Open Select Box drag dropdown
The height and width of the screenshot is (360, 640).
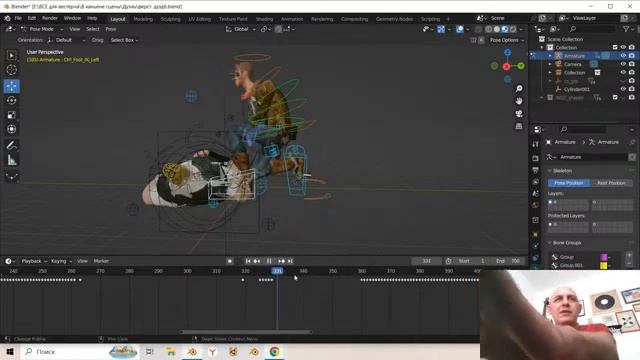pos(124,40)
